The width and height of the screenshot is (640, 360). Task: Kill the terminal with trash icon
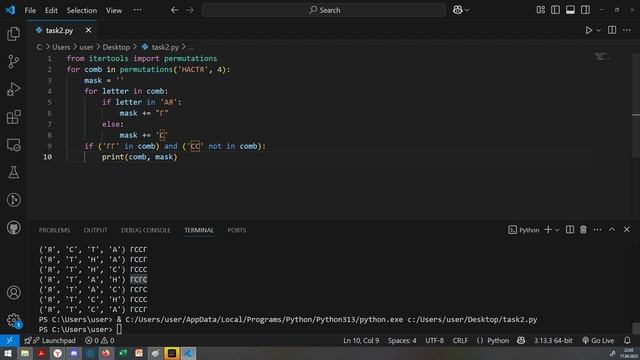click(583, 230)
